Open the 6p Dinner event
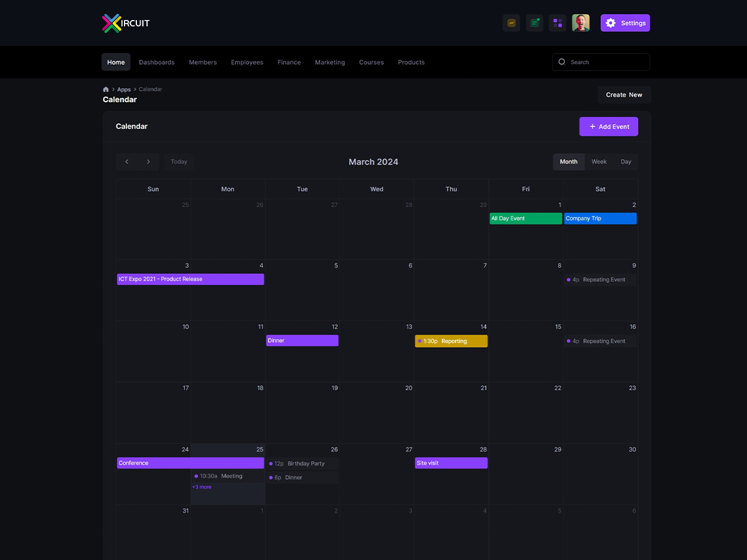Image resolution: width=747 pixels, height=560 pixels. pyautogui.click(x=303, y=477)
